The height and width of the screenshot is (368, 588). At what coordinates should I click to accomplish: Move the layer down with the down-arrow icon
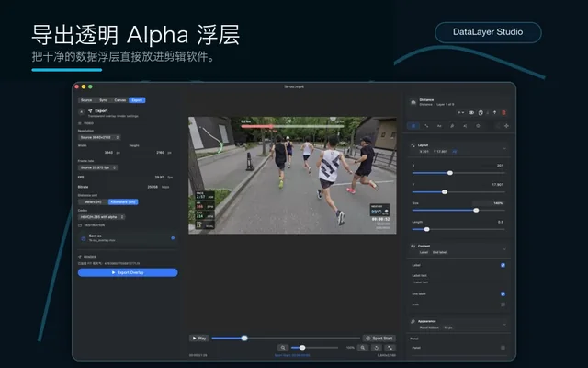pos(488,112)
